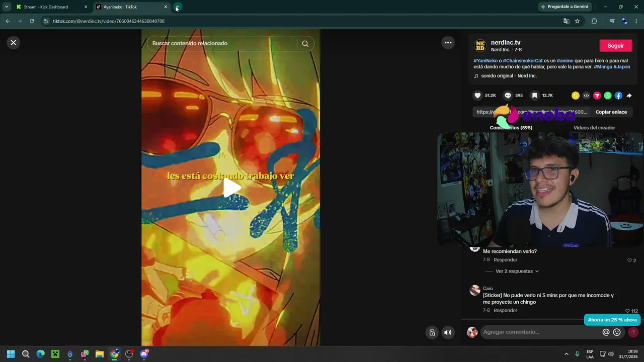Post the comment with the red arrow button
Screen dimensions: 644x362
(x=633, y=332)
